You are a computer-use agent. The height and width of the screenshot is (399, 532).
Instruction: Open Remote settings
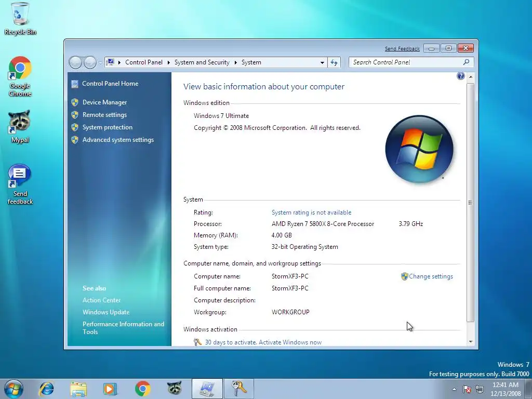[105, 115]
